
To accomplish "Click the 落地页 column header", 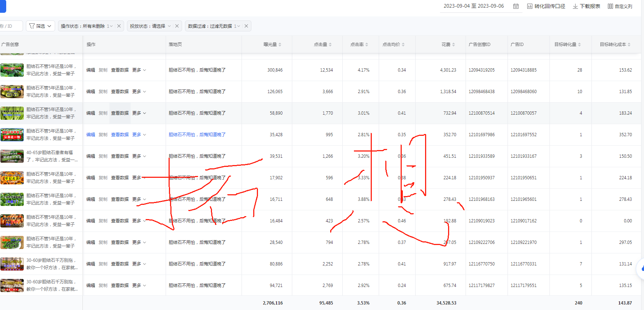I will tap(175, 45).
